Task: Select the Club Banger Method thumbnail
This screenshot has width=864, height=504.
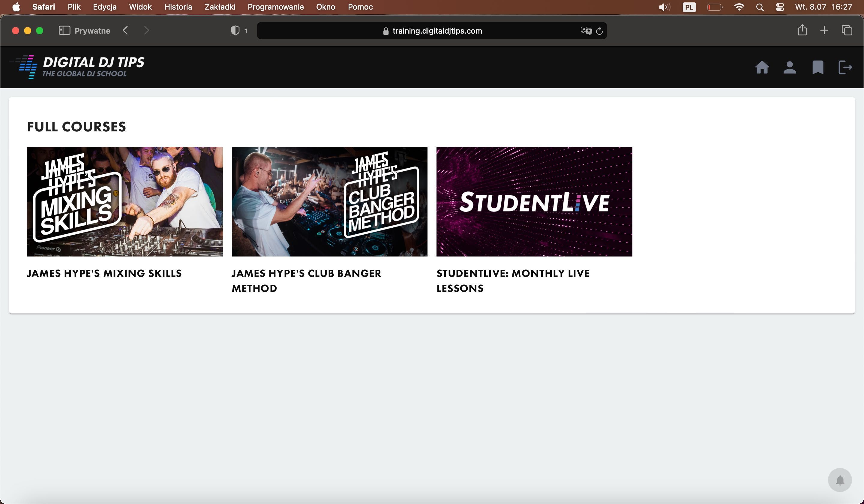Action: point(329,202)
